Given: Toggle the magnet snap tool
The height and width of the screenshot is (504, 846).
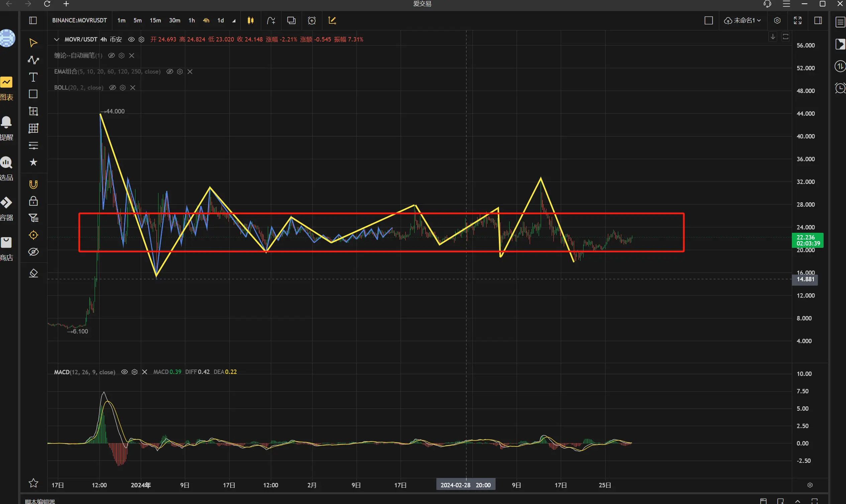Looking at the screenshot, I should pyautogui.click(x=33, y=184).
